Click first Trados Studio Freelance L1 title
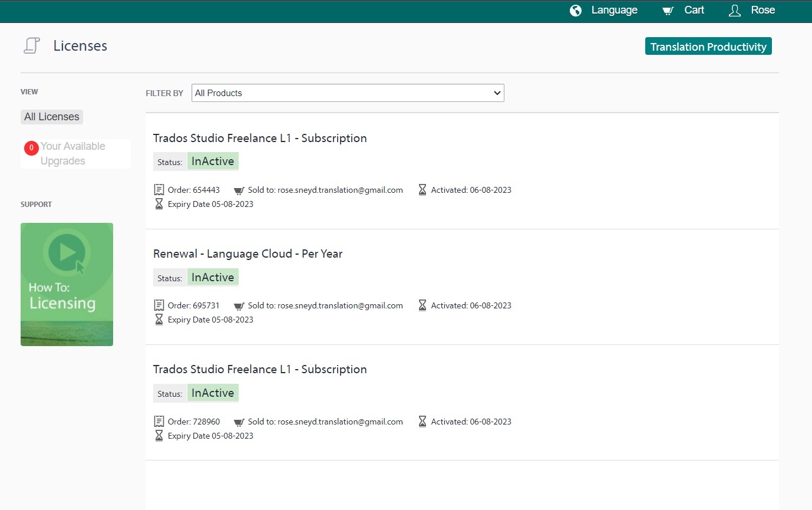The height and width of the screenshot is (510, 812). (260, 138)
